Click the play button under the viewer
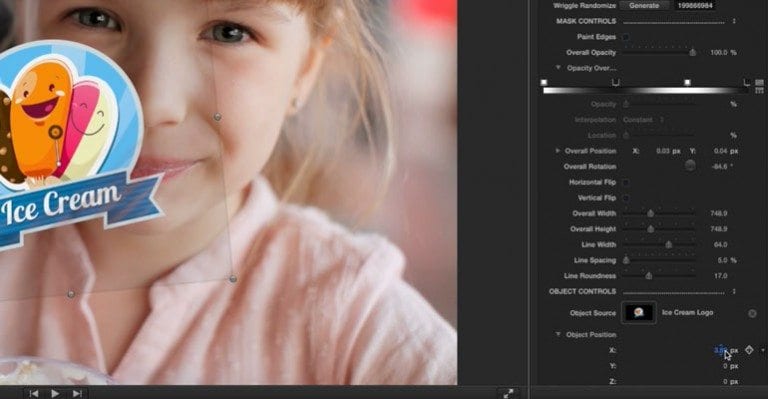Screen dimensions: 768x399 tap(55, 393)
